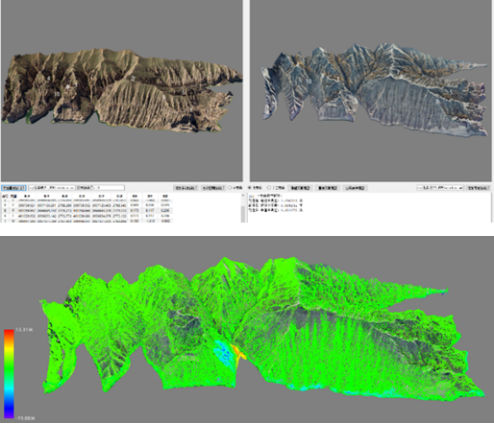Click the middle of three buttons after the right pane radios
Viewport: 494px width, 424px height.
coord(328,188)
